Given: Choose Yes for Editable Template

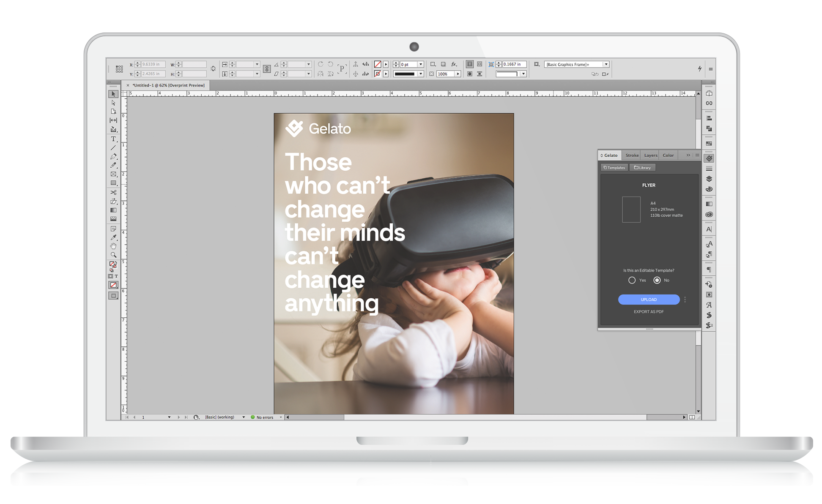Looking at the screenshot, I should (x=632, y=280).
